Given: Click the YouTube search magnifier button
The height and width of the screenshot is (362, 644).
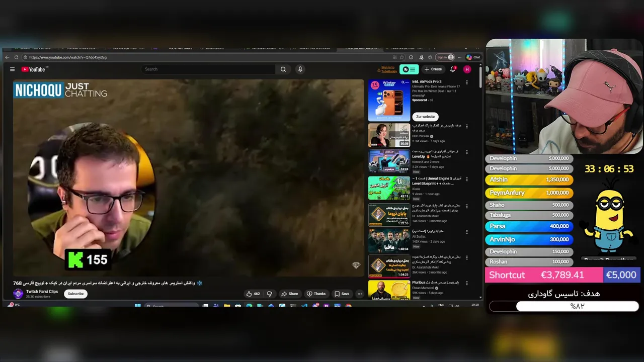Looking at the screenshot, I should click(x=283, y=69).
